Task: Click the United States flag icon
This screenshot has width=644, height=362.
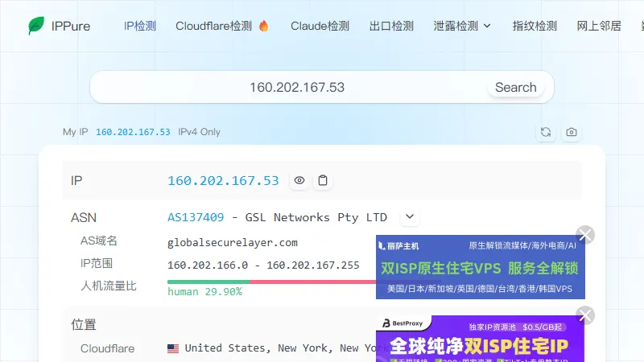Action: click(x=173, y=348)
